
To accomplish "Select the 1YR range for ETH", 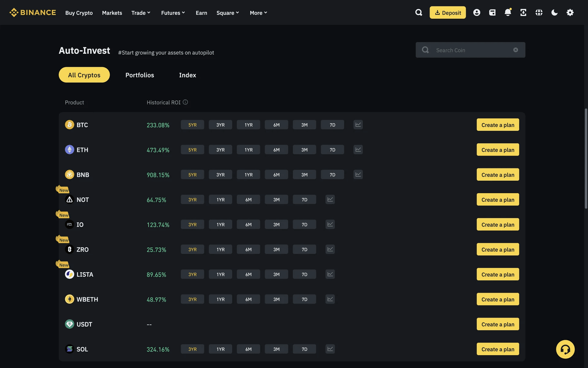I will [x=248, y=150].
